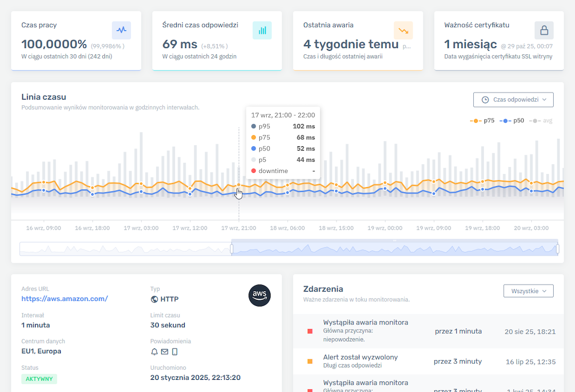Image resolution: width=575 pixels, height=392 pixels.
Task: Open the https://aws.amazon.com/ URL link
Action: [x=64, y=299]
